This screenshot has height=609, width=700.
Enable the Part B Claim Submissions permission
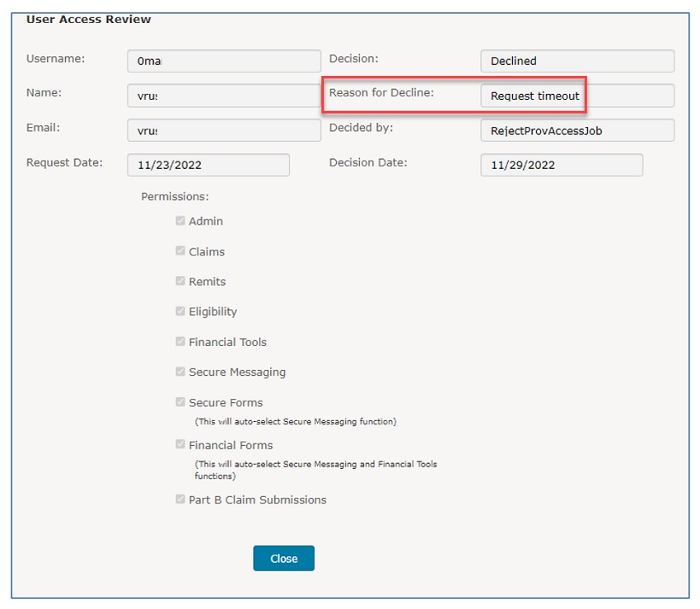click(x=180, y=498)
